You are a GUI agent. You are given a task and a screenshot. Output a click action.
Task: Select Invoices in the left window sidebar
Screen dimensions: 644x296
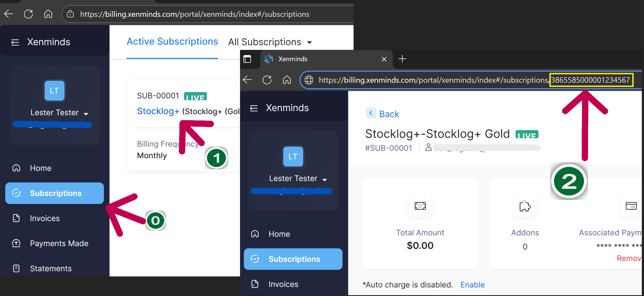[45, 218]
